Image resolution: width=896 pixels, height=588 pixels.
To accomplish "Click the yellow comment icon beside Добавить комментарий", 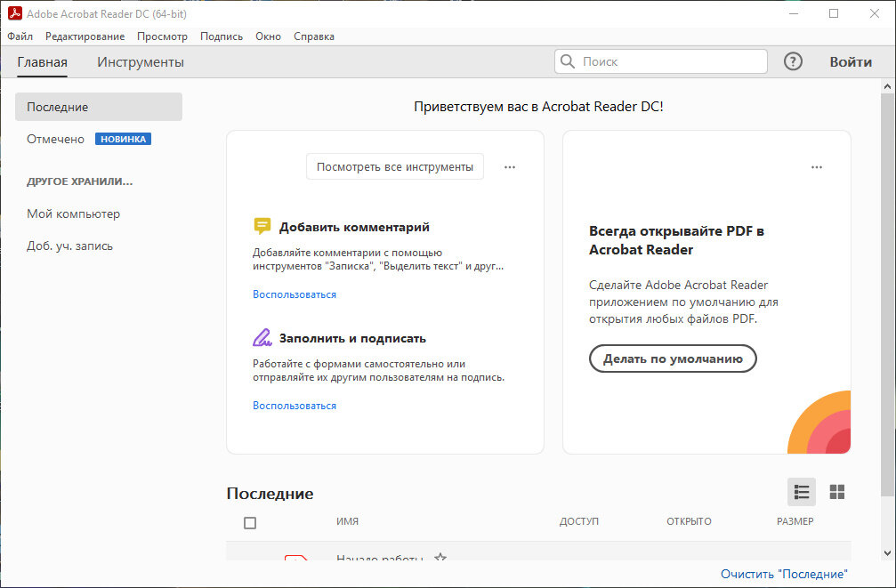I will (x=262, y=226).
